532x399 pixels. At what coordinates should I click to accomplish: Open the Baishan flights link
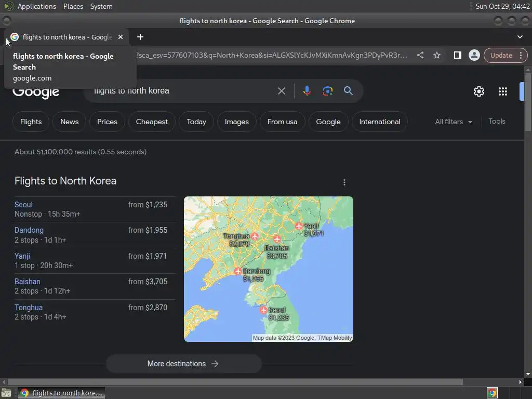tap(27, 282)
